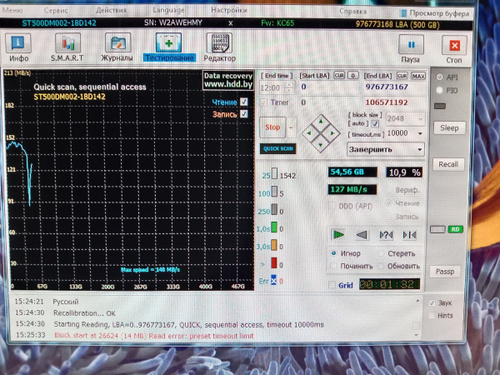Open the Настройки menu
Screen dimensions: 500x375
pos(229,10)
